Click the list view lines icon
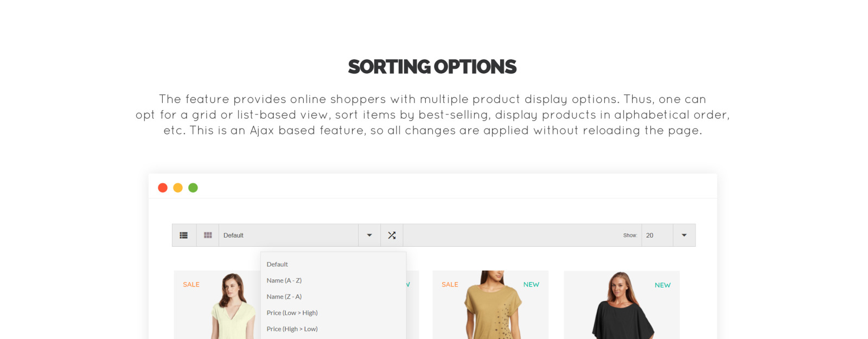The width and height of the screenshot is (868, 339). 184,235
